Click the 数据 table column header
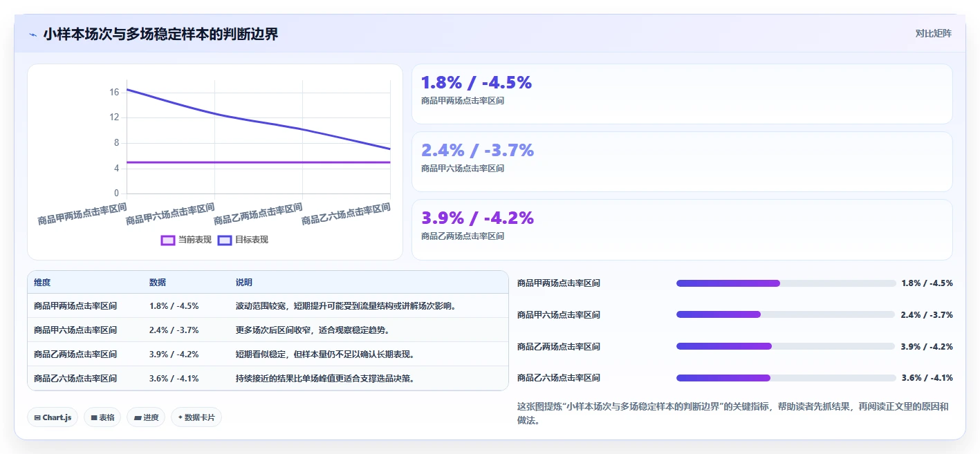Image resolution: width=980 pixels, height=454 pixels. [x=158, y=283]
